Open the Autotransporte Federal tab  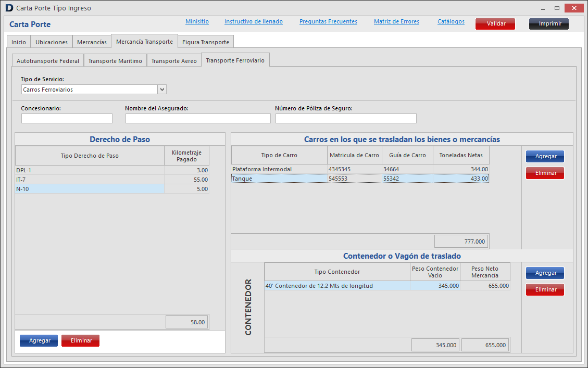pyautogui.click(x=48, y=61)
